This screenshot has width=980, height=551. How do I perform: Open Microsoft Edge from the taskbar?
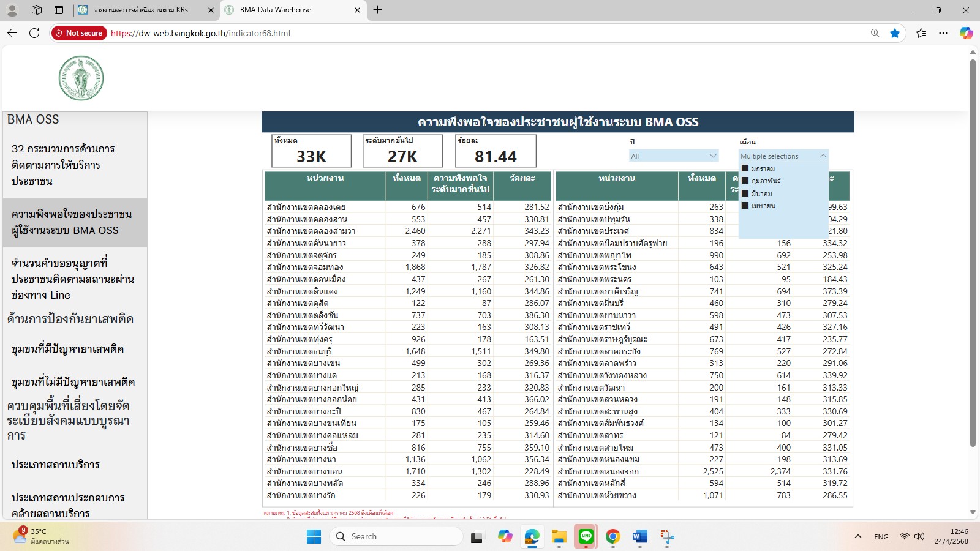[x=532, y=536]
